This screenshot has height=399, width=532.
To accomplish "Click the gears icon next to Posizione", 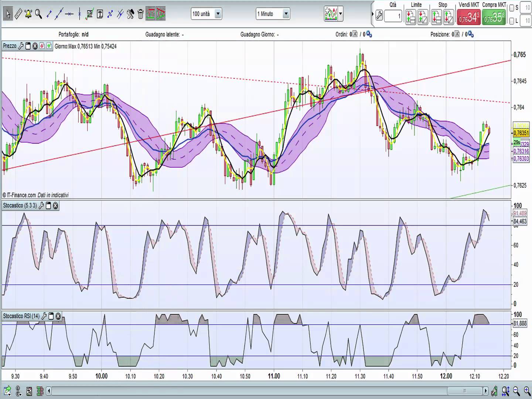I will point(471,34).
